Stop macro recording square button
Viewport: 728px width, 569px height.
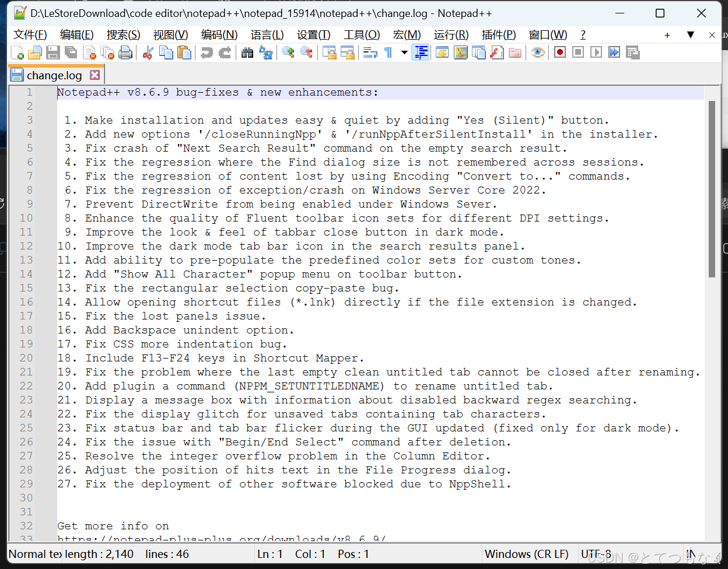pos(578,53)
